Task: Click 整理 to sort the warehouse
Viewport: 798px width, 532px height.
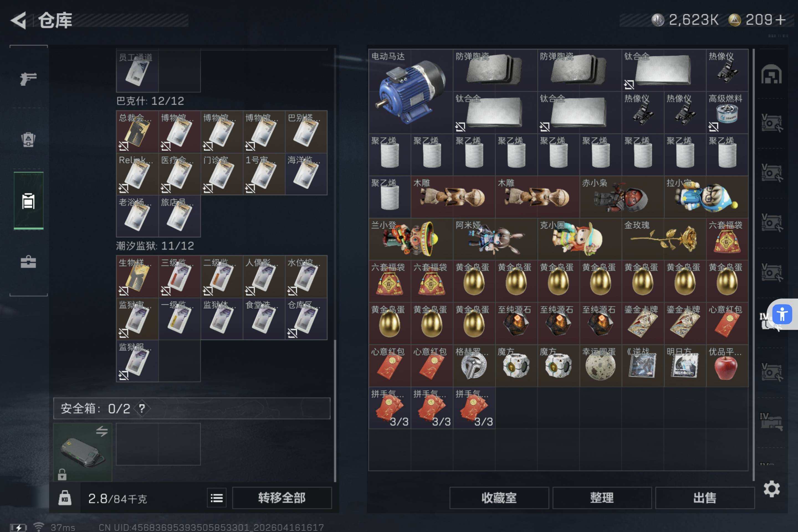Action: (602, 498)
